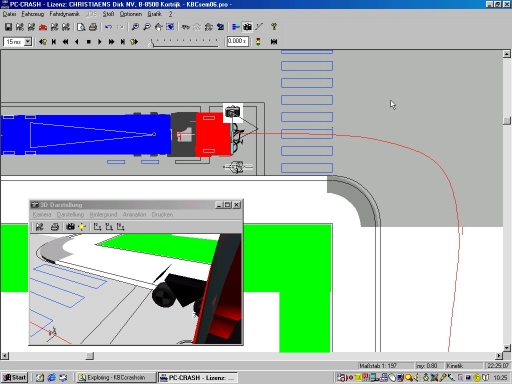
Task: Click the blue zoom window icon
Action: tap(170, 27)
